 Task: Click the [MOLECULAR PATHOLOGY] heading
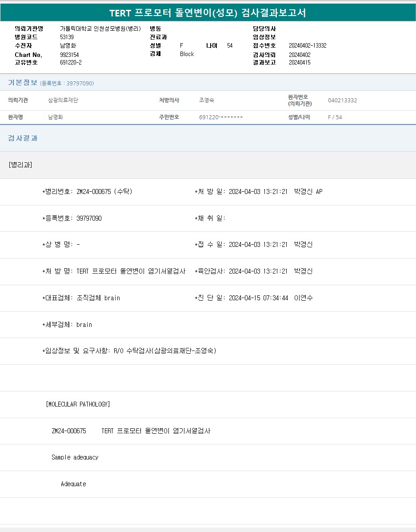click(x=78, y=404)
